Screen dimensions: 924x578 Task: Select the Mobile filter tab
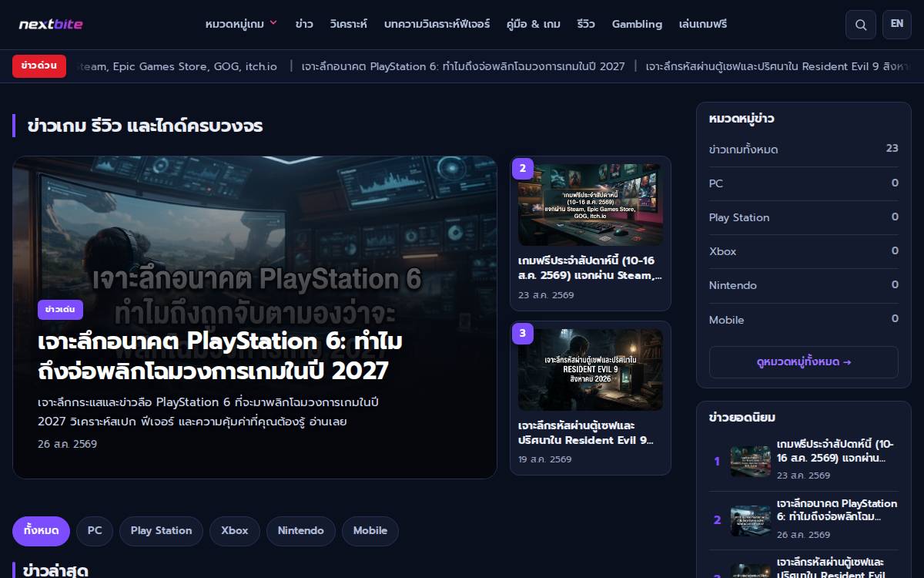click(x=370, y=531)
